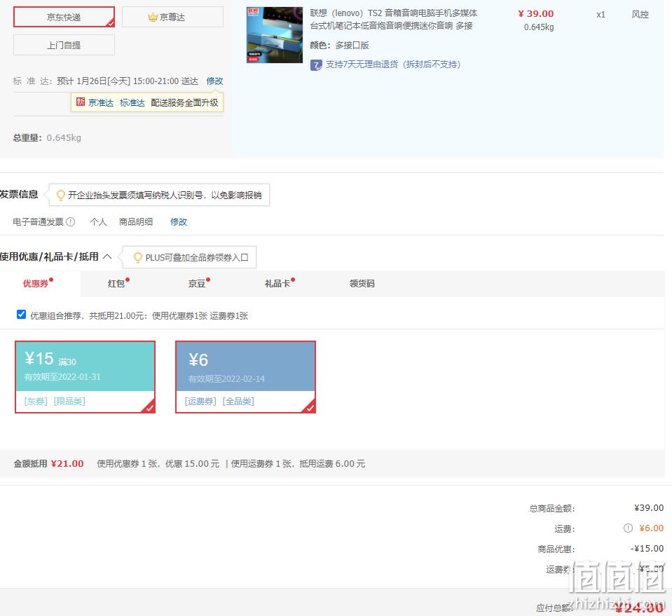Image resolution: width=672 pixels, height=616 pixels.
Task: Click the red 新 badge icon
Action: tap(81, 102)
